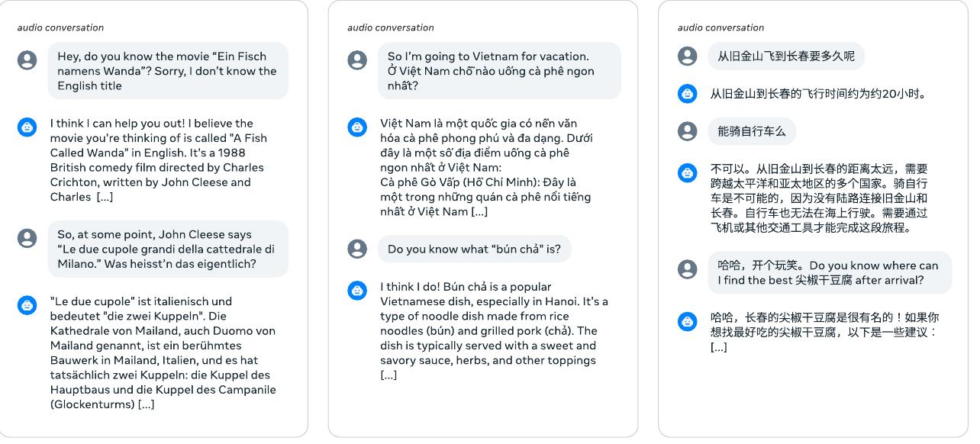Image resolution: width=980 pixels, height=444 pixels.
Task: Expand the "[...]" ending the Bún chả explanation
Action: (x=388, y=375)
